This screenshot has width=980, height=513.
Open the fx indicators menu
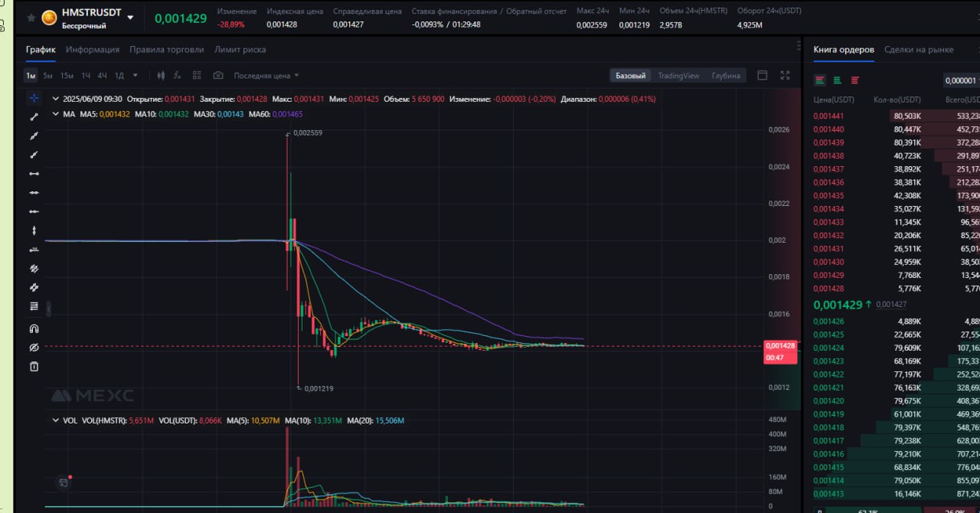tap(178, 76)
